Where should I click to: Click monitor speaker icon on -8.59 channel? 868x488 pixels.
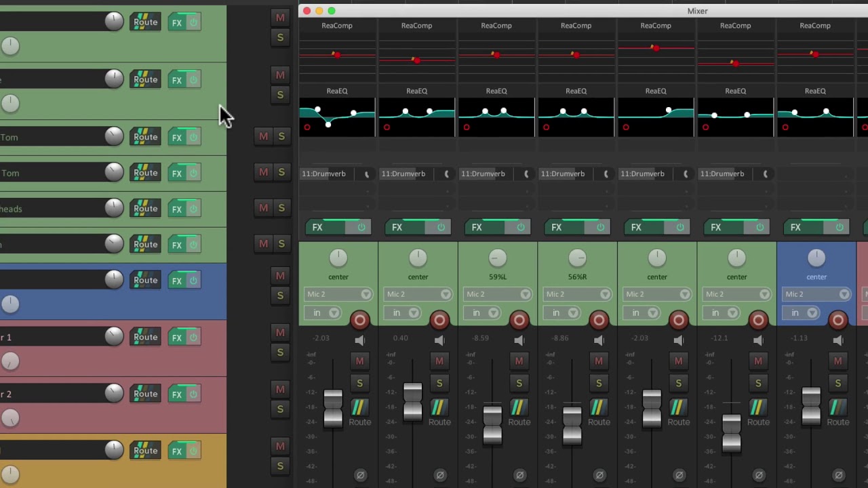pos(519,340)
